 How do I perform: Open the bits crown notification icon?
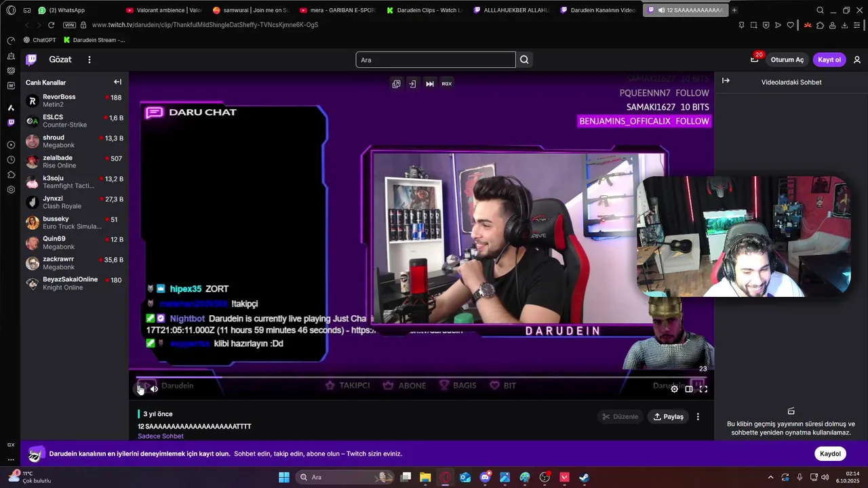tap(754, 60)
